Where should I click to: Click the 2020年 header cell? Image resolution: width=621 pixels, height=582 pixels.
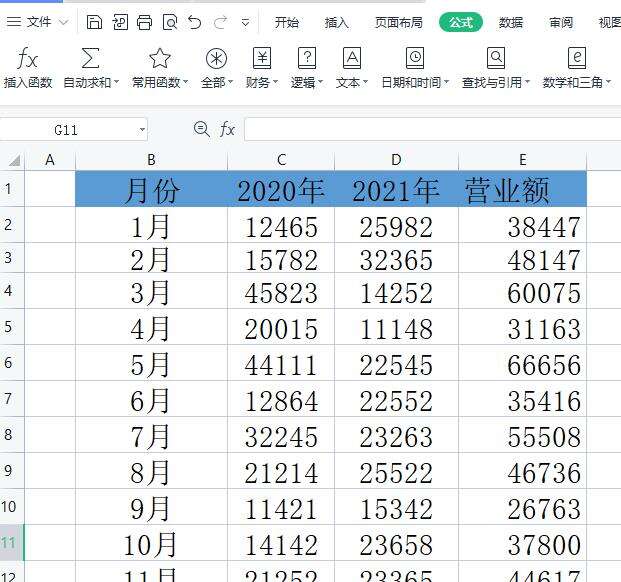coord(281,188)
